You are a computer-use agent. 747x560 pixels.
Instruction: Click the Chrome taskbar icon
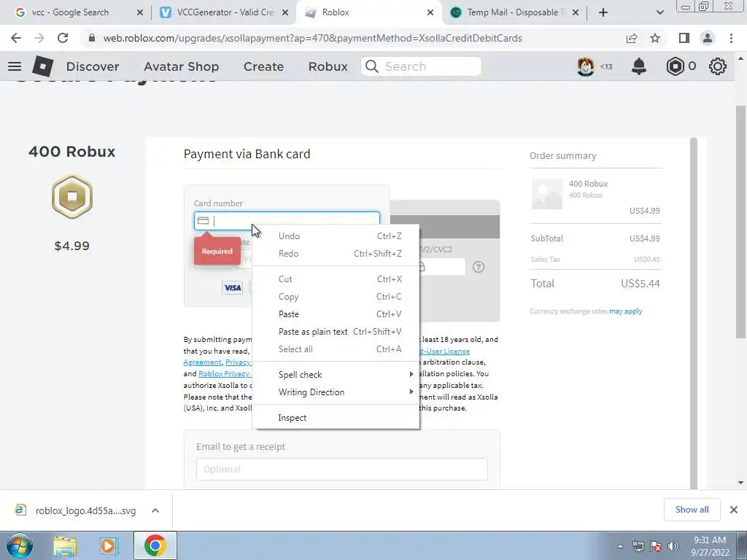pyautogui.click(x=155, y=545)
